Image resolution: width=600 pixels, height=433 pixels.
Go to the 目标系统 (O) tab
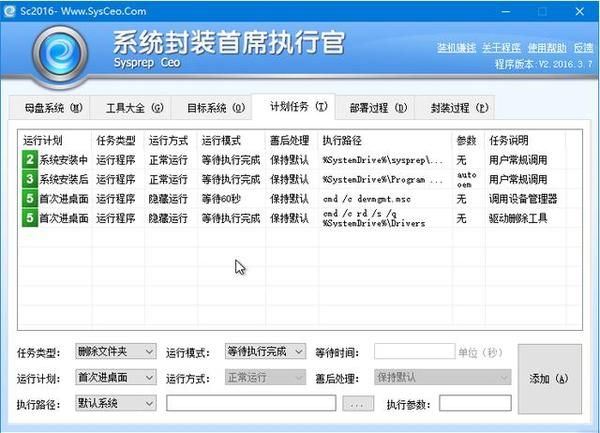click(x=212, y=108)
